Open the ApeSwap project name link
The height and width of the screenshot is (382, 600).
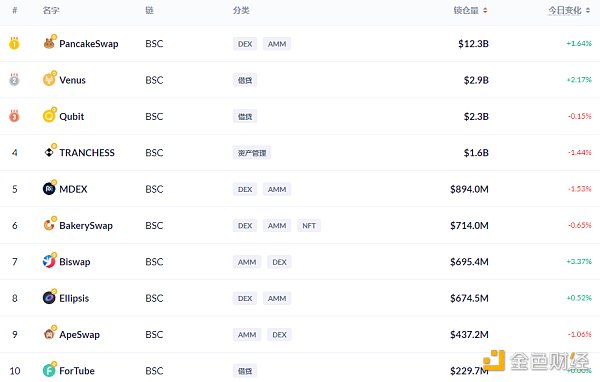click(80, 335)
